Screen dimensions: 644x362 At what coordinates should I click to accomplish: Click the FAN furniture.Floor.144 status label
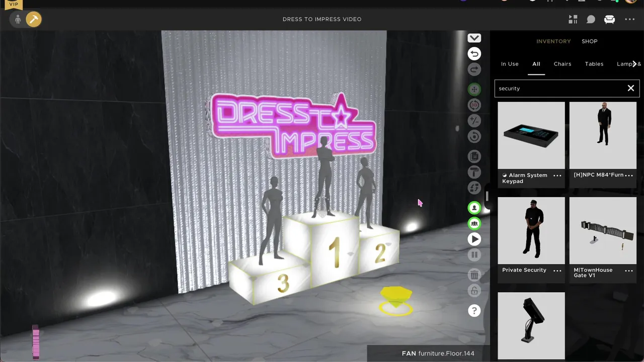pyautogui.click(x=438, y=353)
